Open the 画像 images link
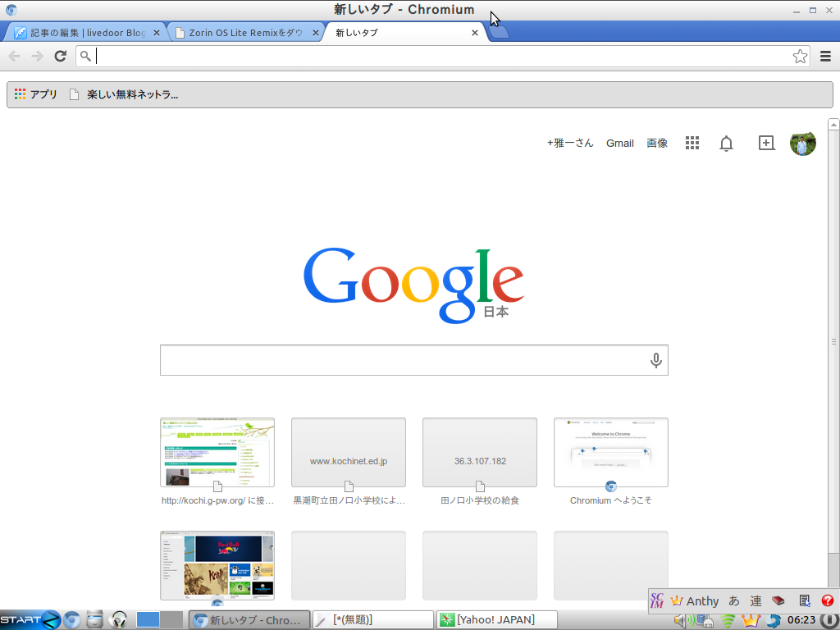840x630 pixels. [x=657, y=143]
